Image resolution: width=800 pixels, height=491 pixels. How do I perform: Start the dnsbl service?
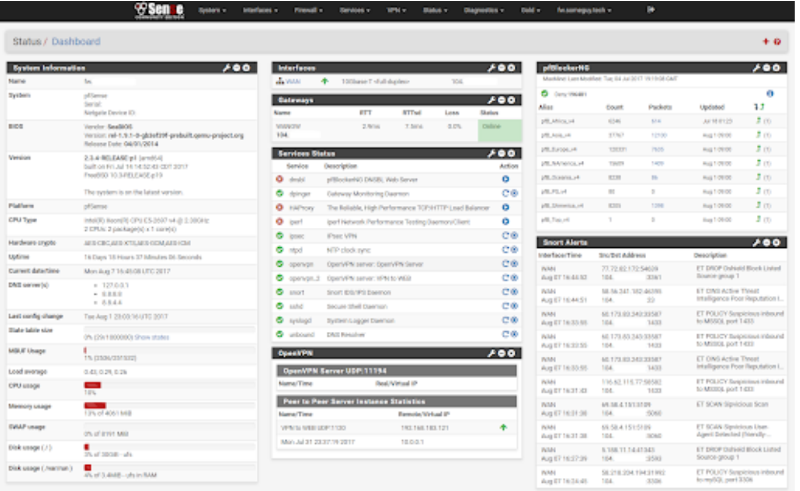pyautogui.click(x=506, y=179)
